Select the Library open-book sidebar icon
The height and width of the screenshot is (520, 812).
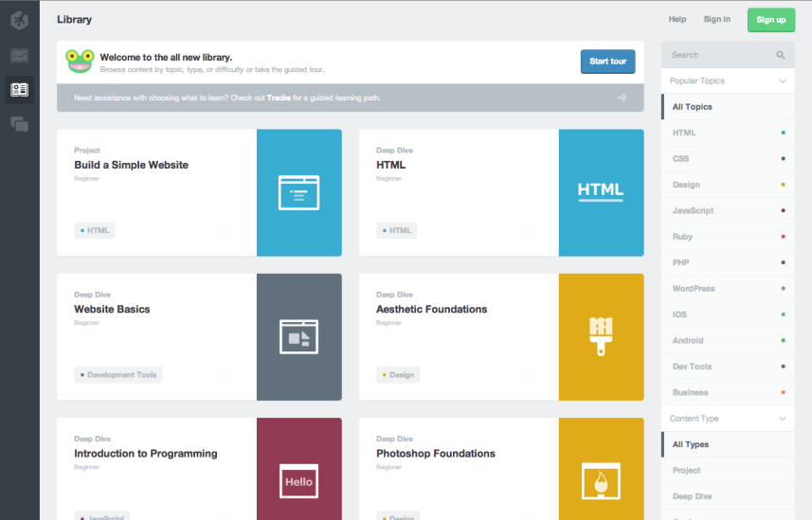tap(19, 90)
